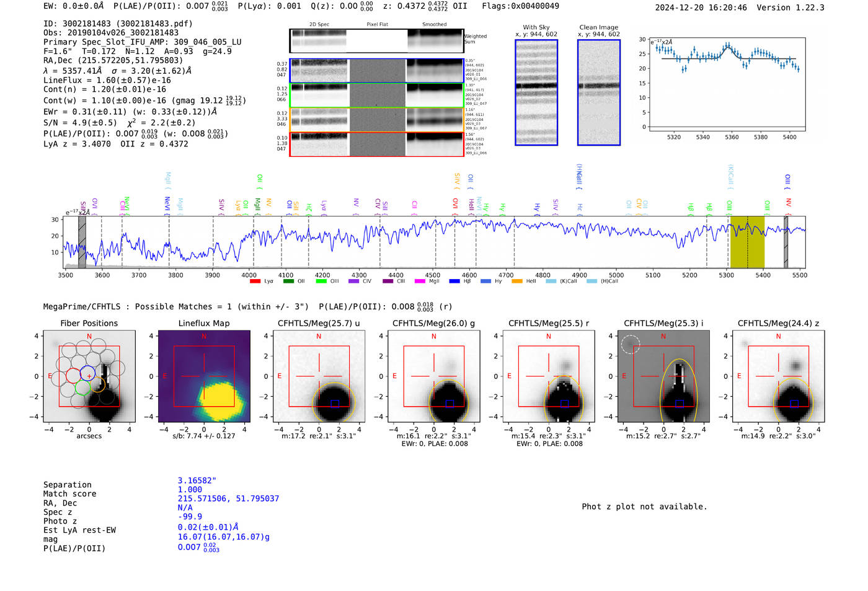This screenshot has height=591, width=868.
Task: Click the hatched gray band near 5460 Å
Action: tap(786, 242)
